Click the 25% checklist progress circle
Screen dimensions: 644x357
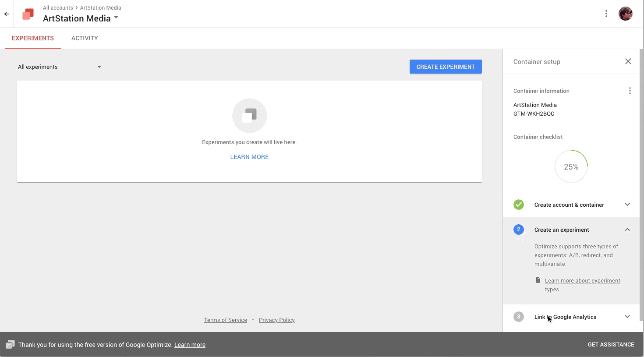[571, 166]
